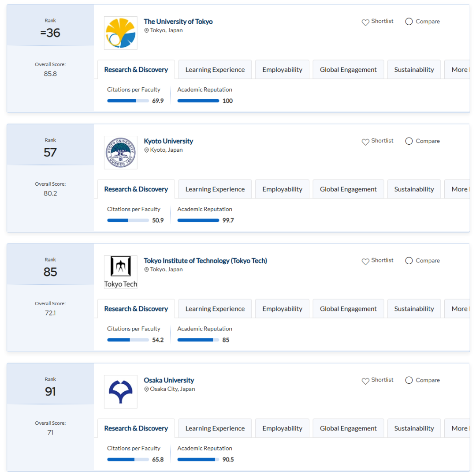Viewport: 476px width, 472px height.
Task: Click the Tokyo Tech logo thumbnail
Action: 120,272
